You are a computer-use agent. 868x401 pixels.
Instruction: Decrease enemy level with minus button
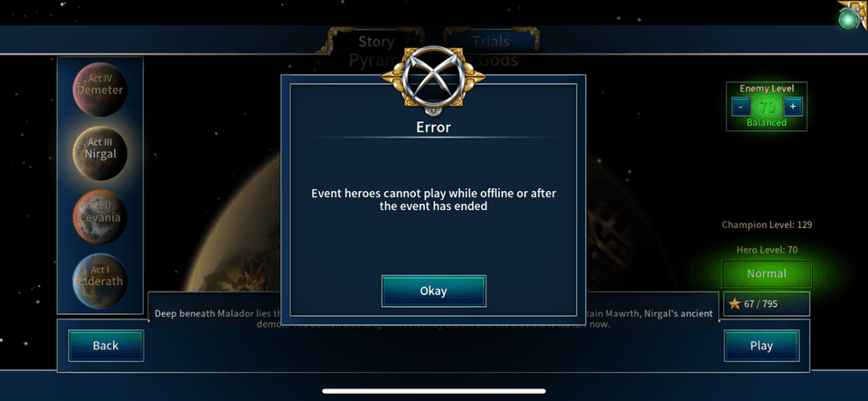point(741,106)
